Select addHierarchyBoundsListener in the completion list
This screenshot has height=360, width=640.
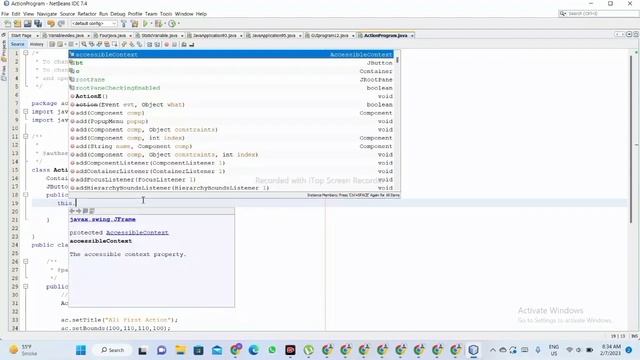click(x=231, y=188)
